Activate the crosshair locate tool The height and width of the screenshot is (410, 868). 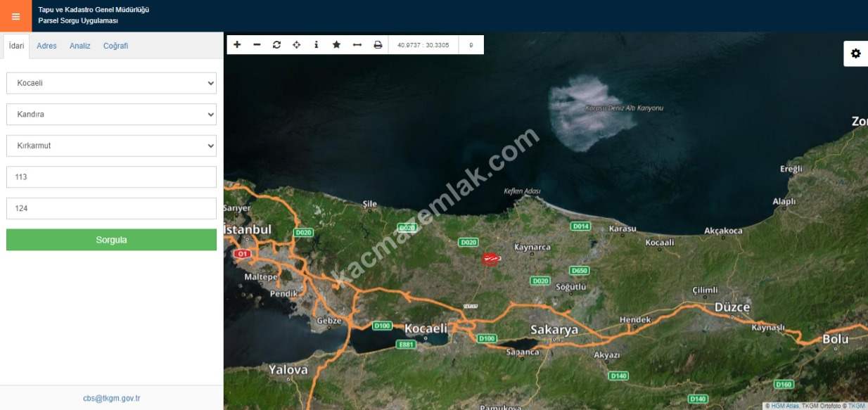pos(296,45)
